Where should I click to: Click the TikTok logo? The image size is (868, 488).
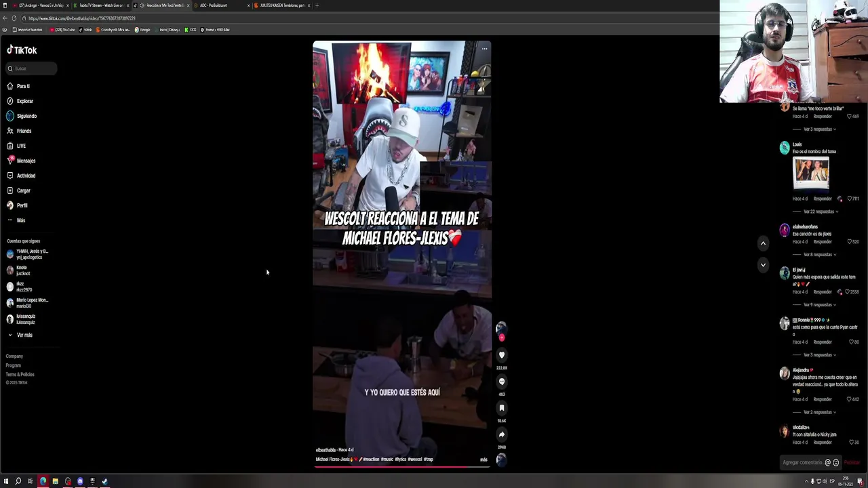[22, 50]
